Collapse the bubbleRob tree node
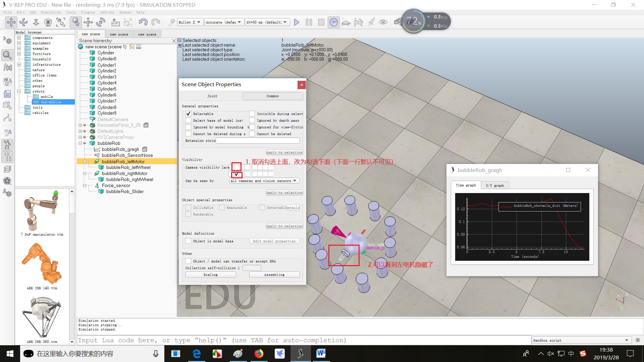644x362 pixels. 80,143
